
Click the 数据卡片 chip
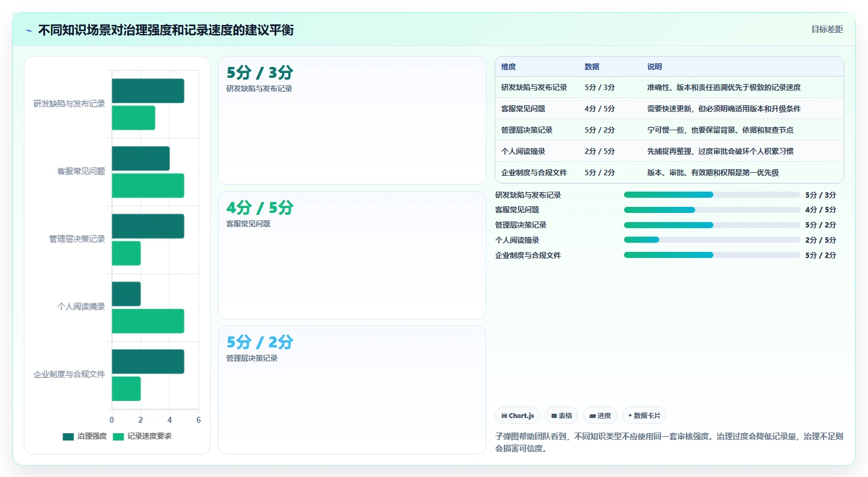pyautogui.click(x=644, y=416)
